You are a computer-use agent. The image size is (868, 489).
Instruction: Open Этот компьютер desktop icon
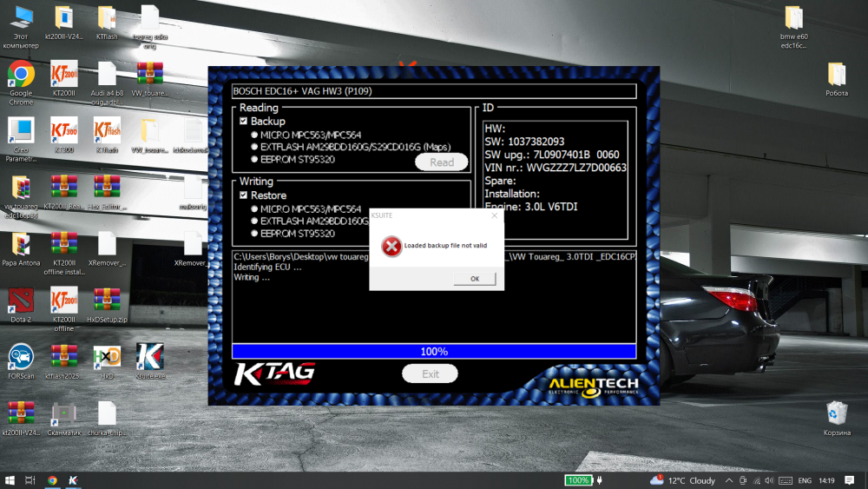point(21,27)
